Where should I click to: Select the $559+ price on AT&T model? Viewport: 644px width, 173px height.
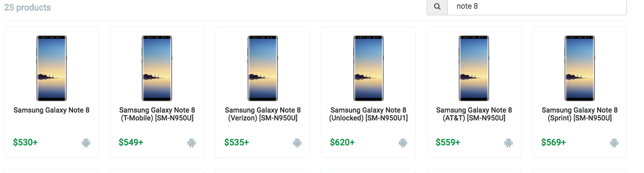448,142
